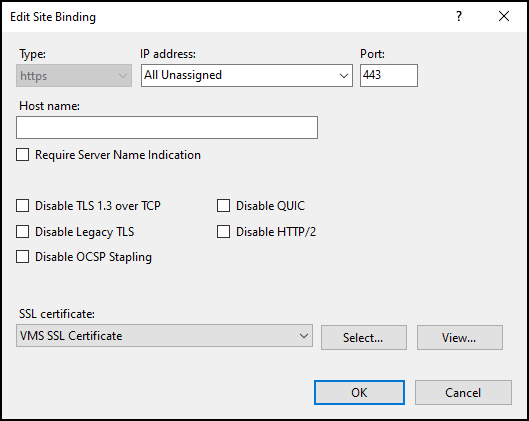Expand the IP address dropdown arrow
Screen dimensions: 529x421
point(343,76)
